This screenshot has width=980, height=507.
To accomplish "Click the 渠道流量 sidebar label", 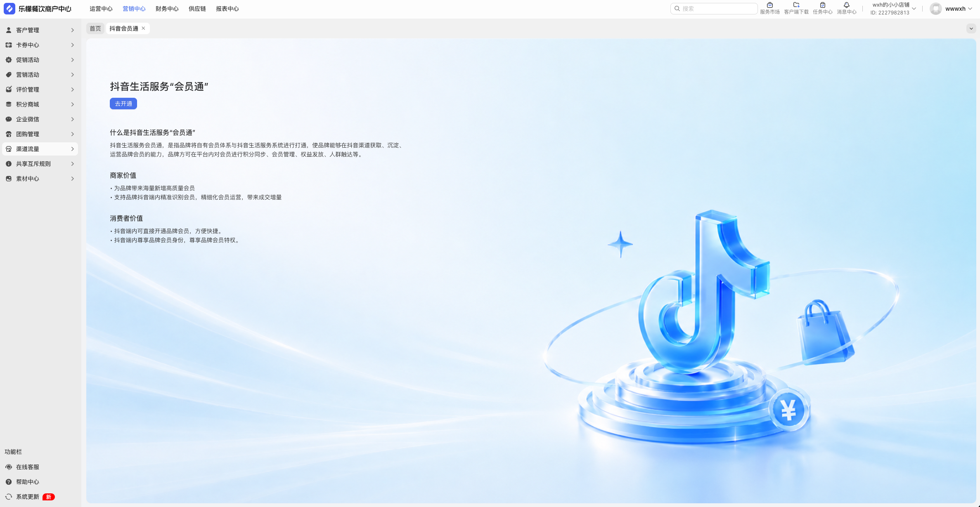I will point(28,149).
